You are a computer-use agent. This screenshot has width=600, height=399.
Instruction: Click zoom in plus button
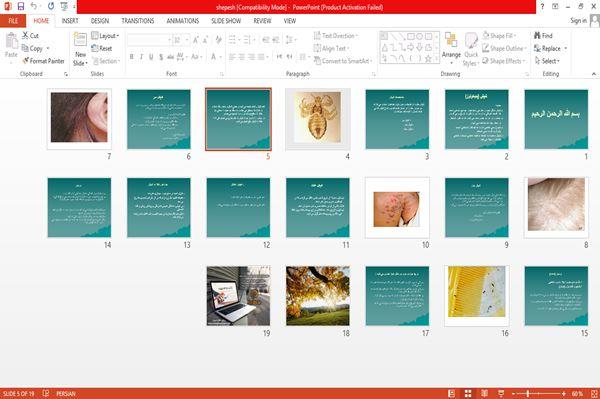coord(564,394)
